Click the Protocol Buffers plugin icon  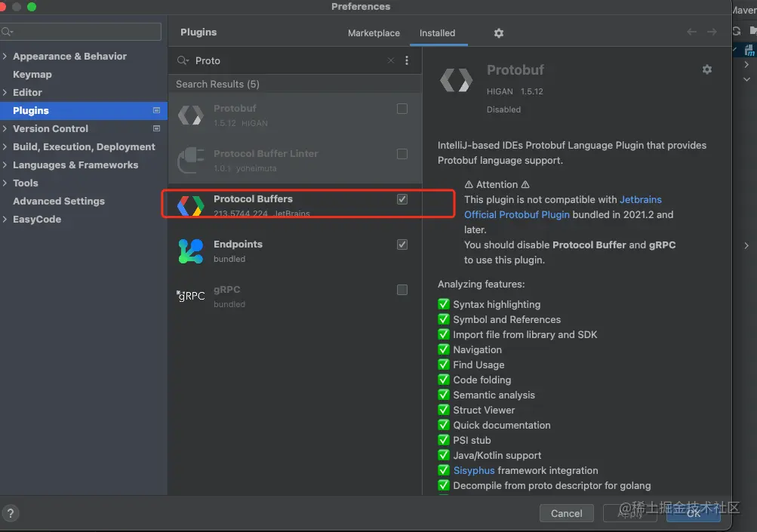pos(190,205)
